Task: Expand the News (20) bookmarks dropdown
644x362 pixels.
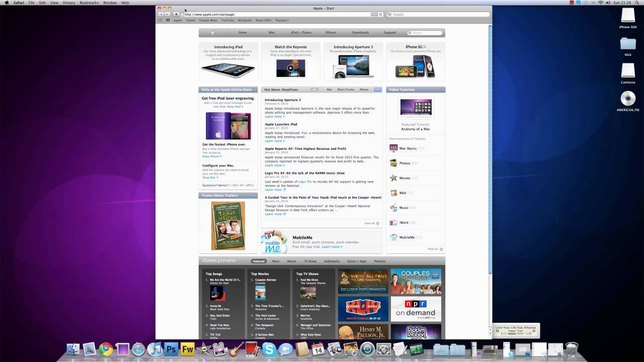Action: [x=264, y=20]
